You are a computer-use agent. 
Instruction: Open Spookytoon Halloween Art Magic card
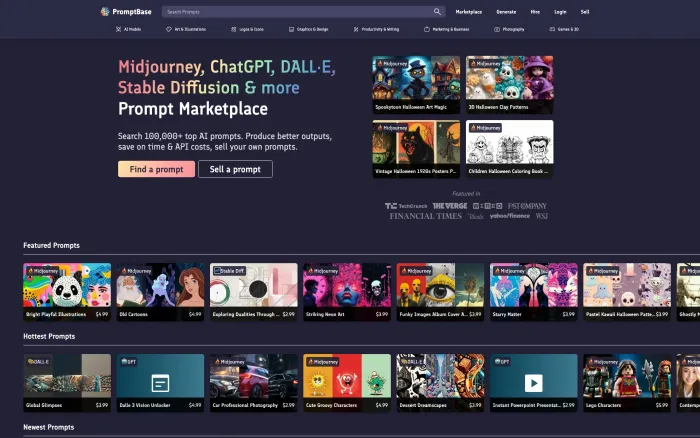tap(416, 84)
